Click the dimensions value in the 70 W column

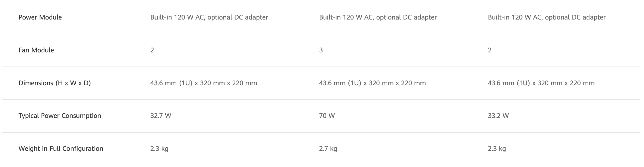tap(372, 83)
